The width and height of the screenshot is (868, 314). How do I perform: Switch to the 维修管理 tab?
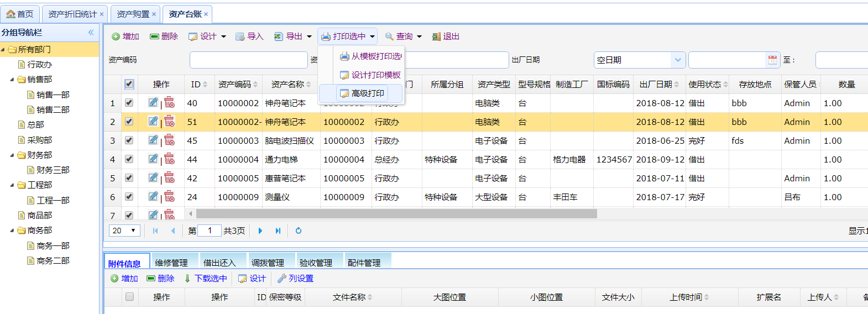coord(171,263)
